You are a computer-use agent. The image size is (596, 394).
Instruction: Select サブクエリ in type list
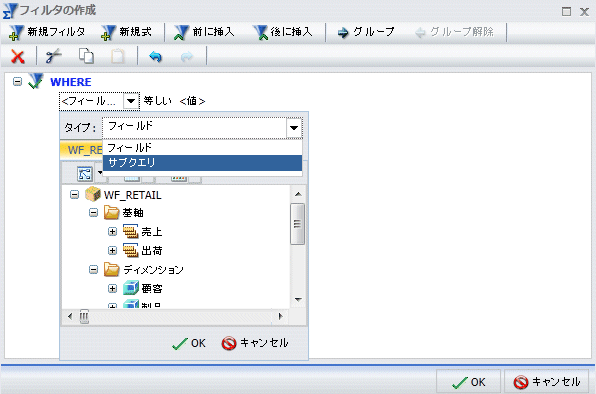pyautogui.click(x=202, y=163)
